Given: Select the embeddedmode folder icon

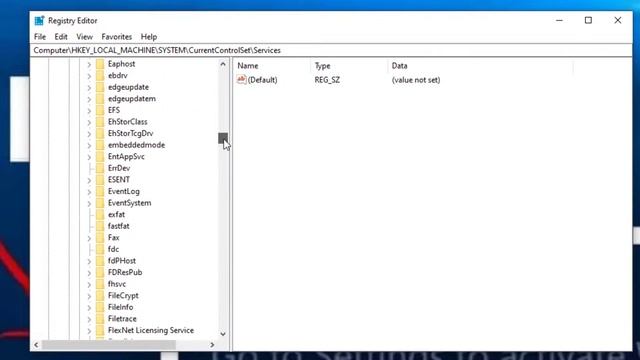Looking at the screenshot, I should [x=100, y=145].
